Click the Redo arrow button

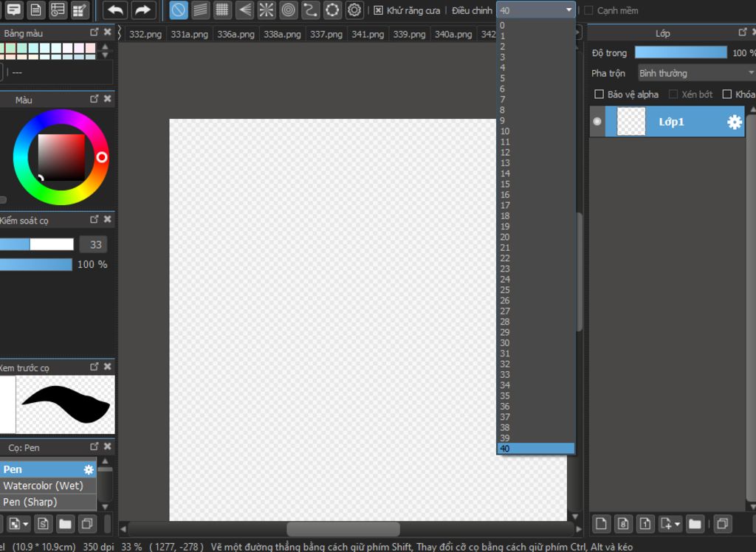pyautogui.click(x=143, y=10)
